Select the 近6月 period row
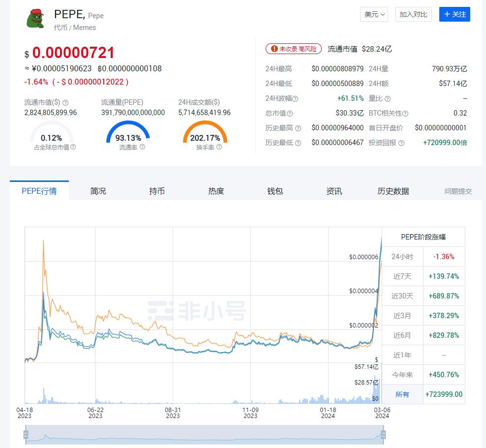This screenshot has width=486, height=448. pyautogui.click(x=424, y=335)
